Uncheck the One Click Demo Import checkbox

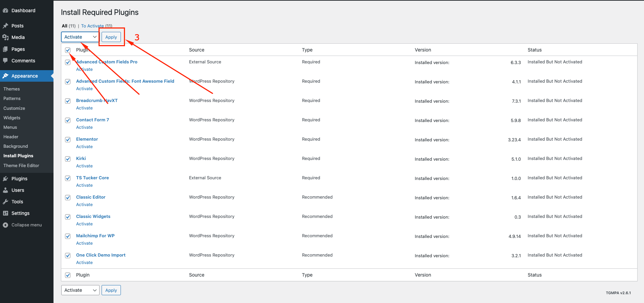point(68,256)
